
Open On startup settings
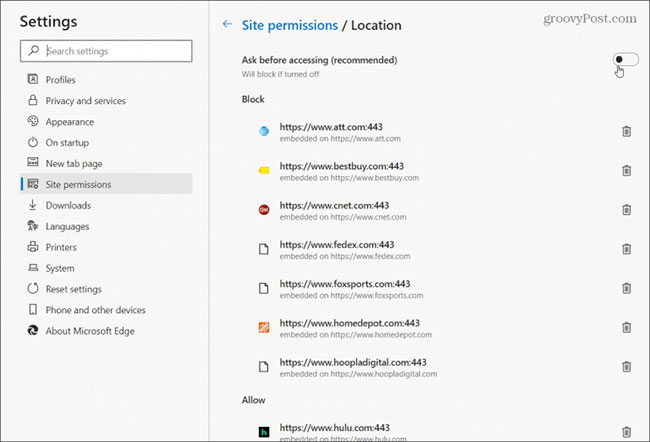point(106,143)
